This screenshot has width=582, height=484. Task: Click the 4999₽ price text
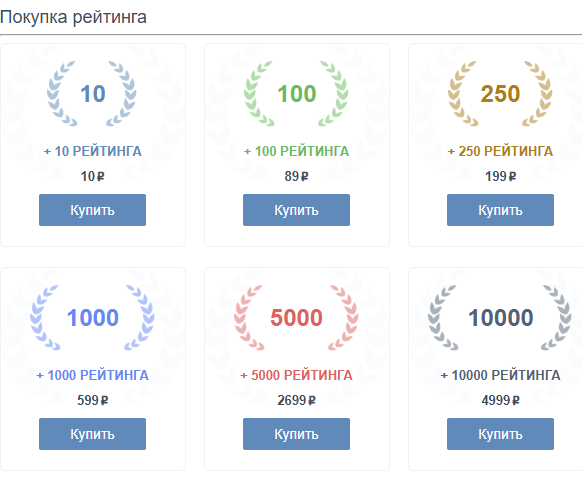(500, 400)
